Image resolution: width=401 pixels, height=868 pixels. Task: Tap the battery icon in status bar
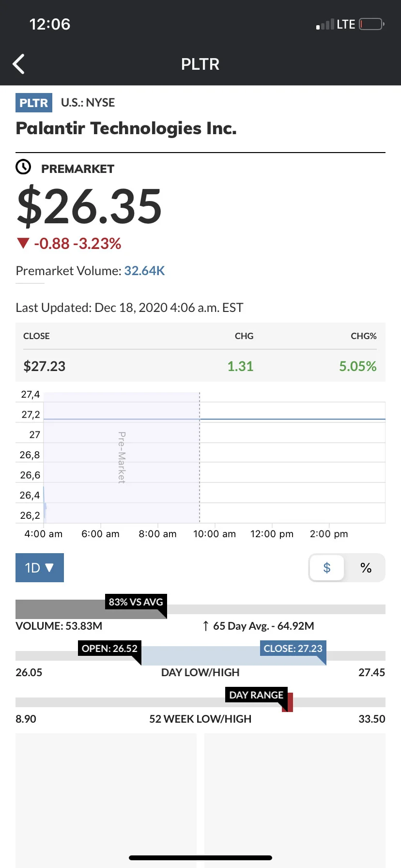click(371, 24)
